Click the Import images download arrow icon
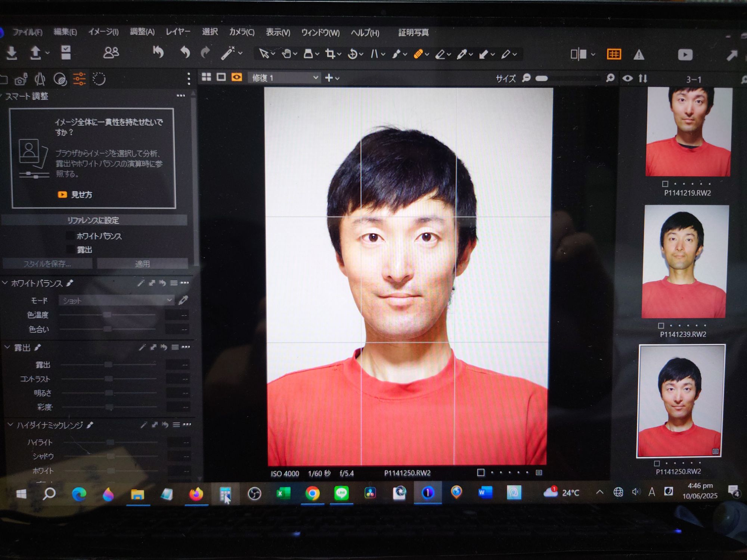Image resolution: width=747 pixels, height=560 pixels. coord(12,53)
